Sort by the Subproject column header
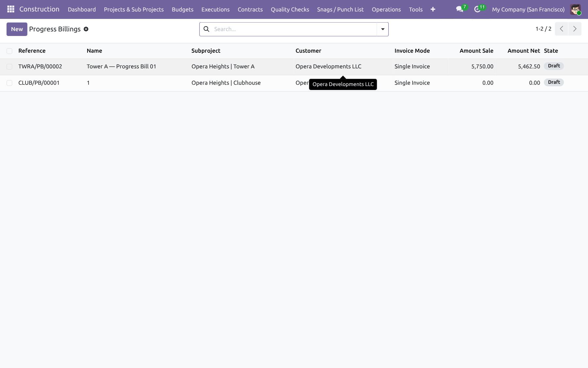 pos(206,51)
